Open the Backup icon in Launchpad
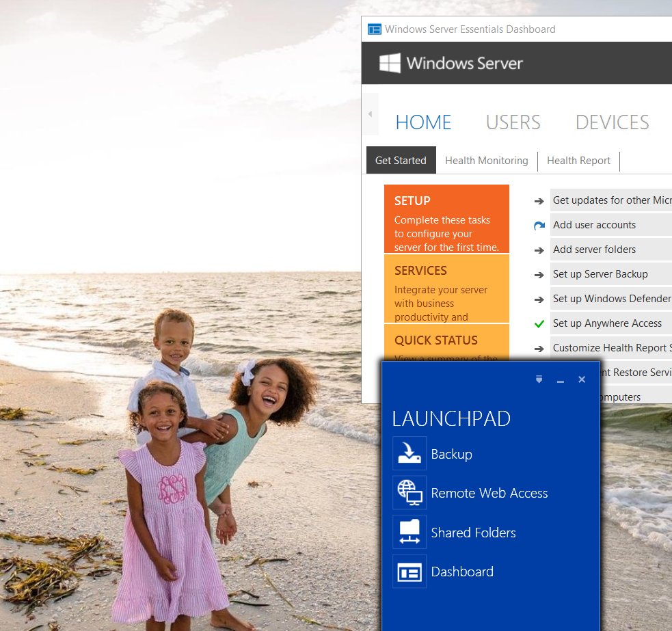Viewport: 672px width, 631px height. 409,453
